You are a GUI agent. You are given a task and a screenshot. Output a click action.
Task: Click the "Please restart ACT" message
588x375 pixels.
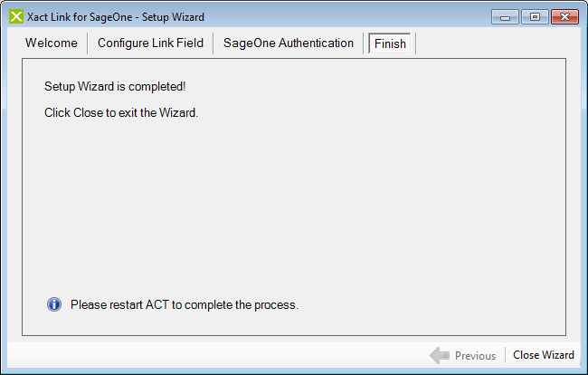pyautogui.click(x=185, y=305)
